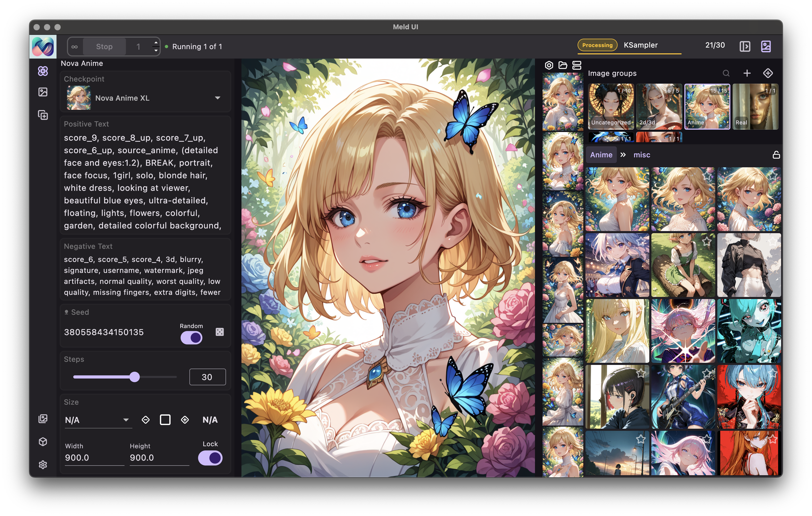Viewport: 812px width, 516px height.
Task: Click the dice randomize seed icon
Action: [x=219, y=332]
